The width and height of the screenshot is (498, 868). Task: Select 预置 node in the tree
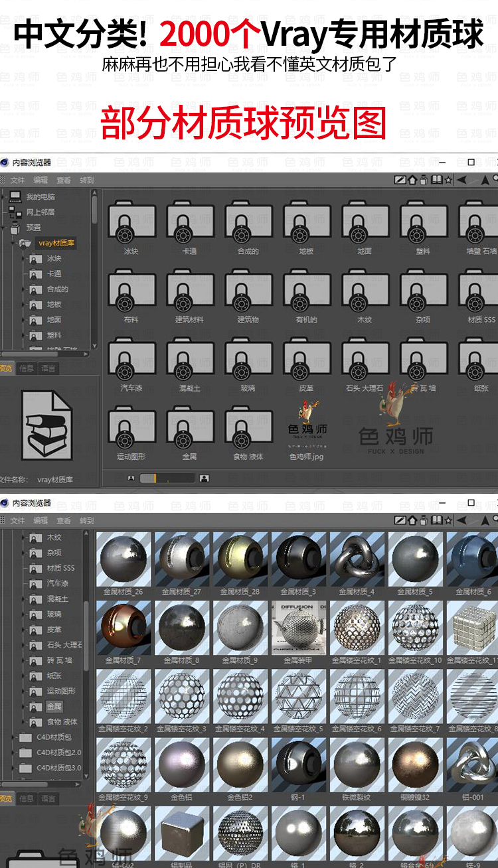coord(33,228)
